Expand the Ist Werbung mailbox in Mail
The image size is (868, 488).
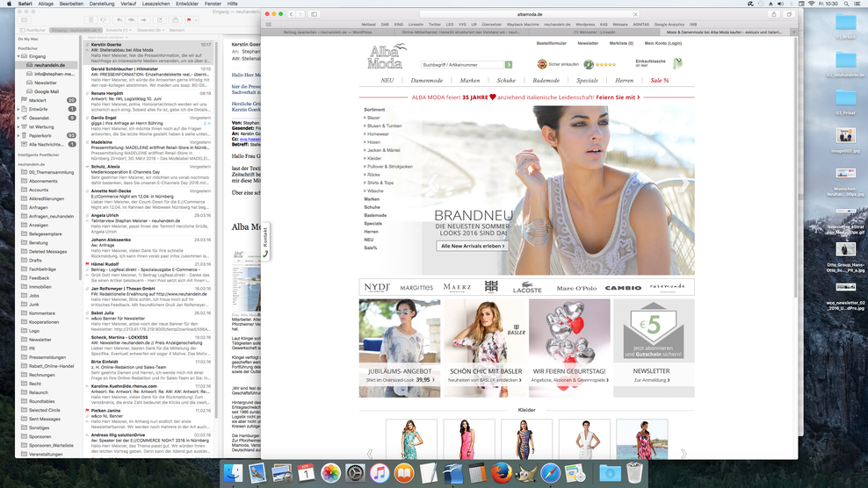(18, 126)
